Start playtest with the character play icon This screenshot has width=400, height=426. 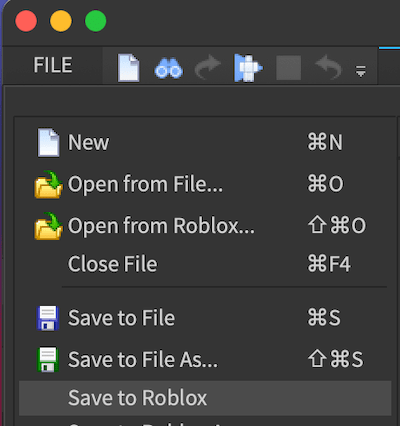248,68
